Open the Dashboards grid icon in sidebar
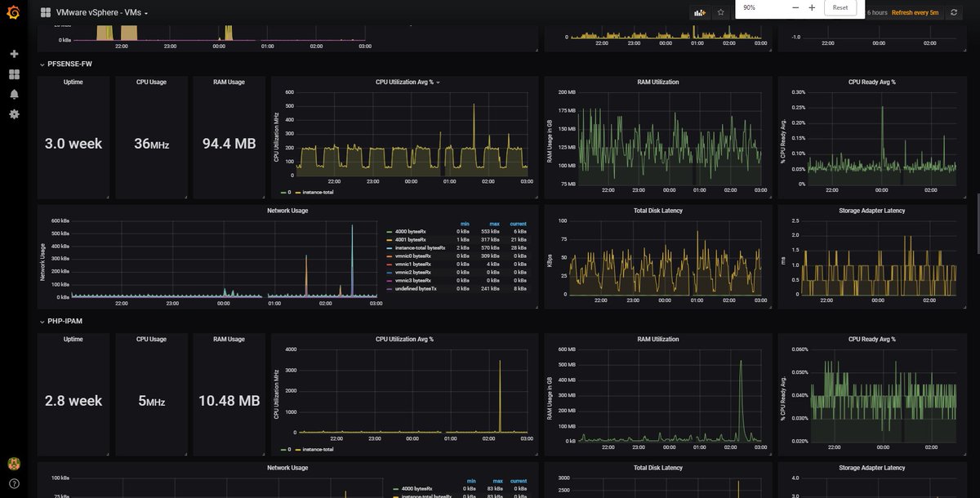980x498 pixels. click(14, 74)
